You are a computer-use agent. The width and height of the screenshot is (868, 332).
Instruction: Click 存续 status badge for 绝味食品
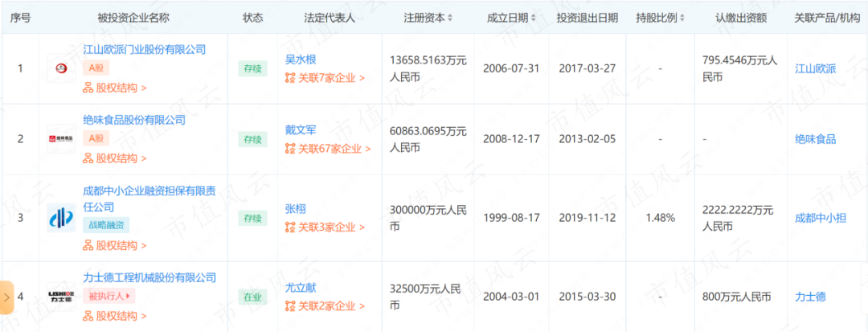pyautogui.click(x=252, y=139)
